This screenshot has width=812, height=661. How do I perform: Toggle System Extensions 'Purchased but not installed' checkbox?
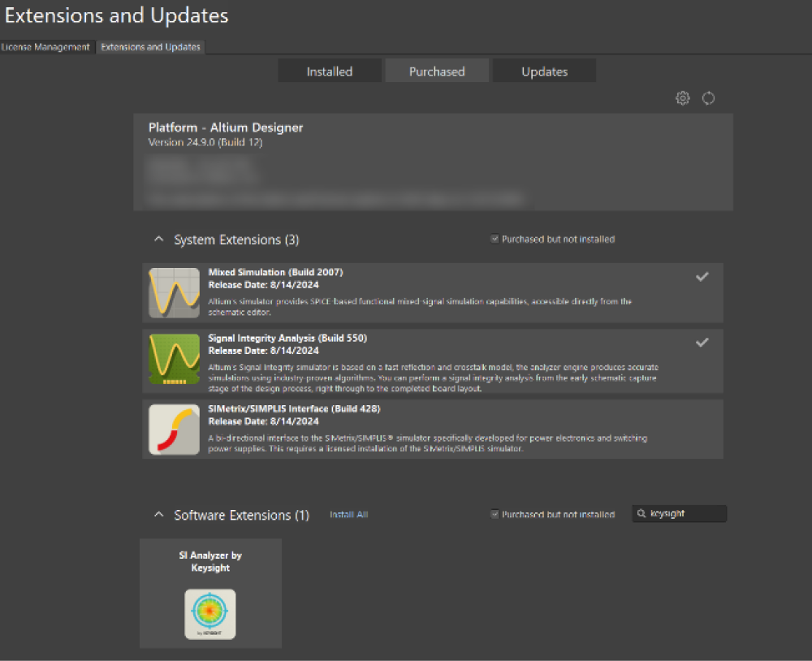click(495, 240)
